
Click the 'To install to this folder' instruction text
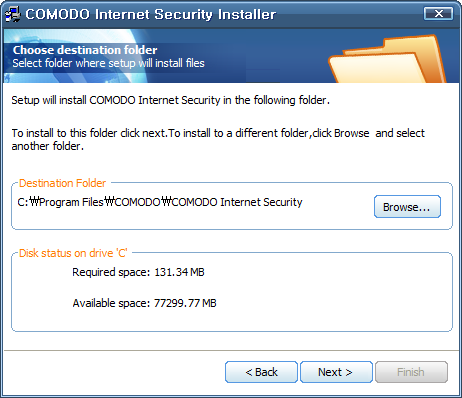click(218, 133)
